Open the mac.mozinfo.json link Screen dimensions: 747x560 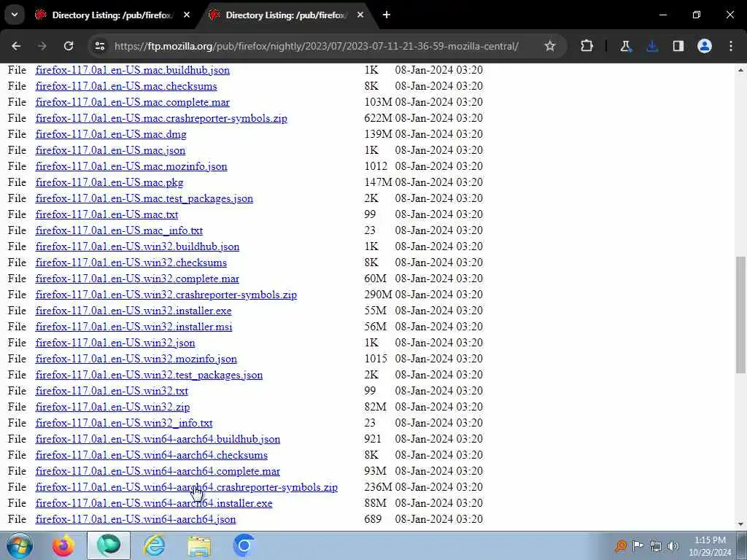click(131, 166)
